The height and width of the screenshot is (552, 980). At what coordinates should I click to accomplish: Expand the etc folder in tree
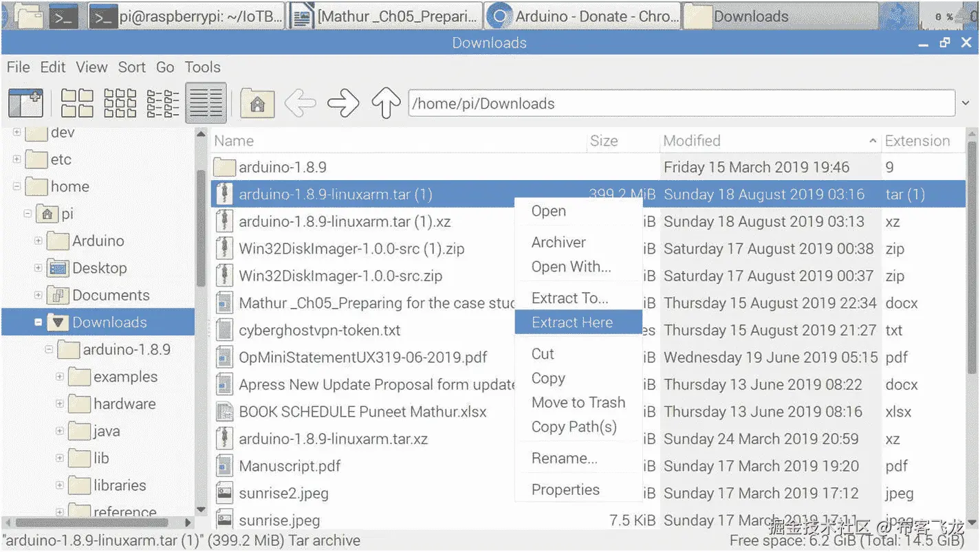click(x=17, y=159)
